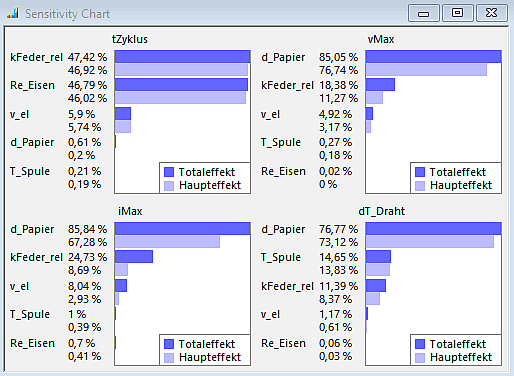
Task: Select the kFeder_rel total bar in tZyklus
Action: coord(183,57)
